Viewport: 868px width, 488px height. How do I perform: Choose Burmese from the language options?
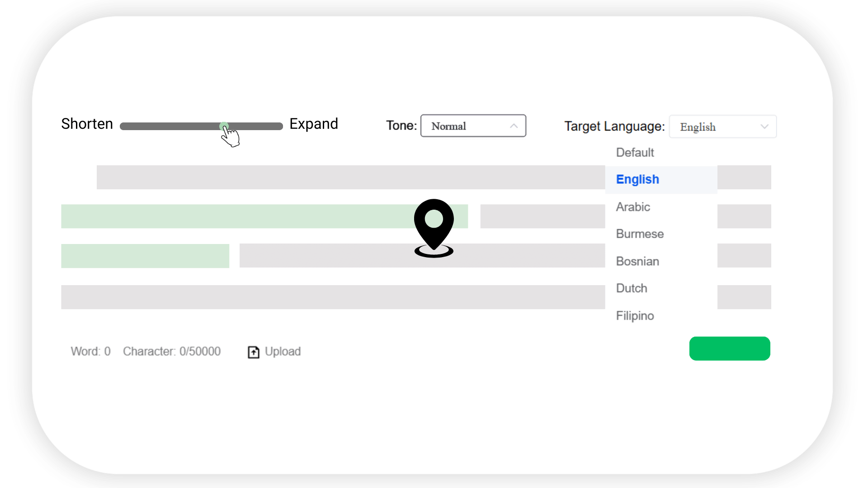point(639,234)
